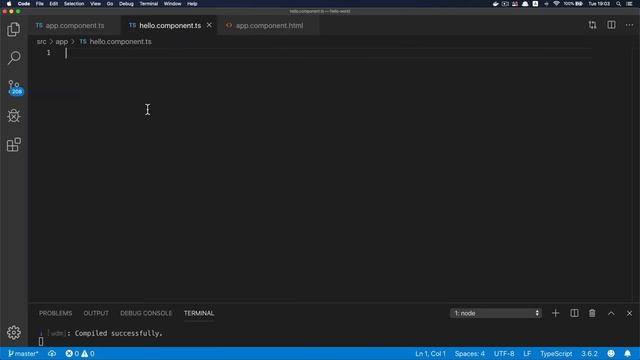
Task: Select the TERMINAL panel tab
Action: pyautogui.click(x=199, y=313)
